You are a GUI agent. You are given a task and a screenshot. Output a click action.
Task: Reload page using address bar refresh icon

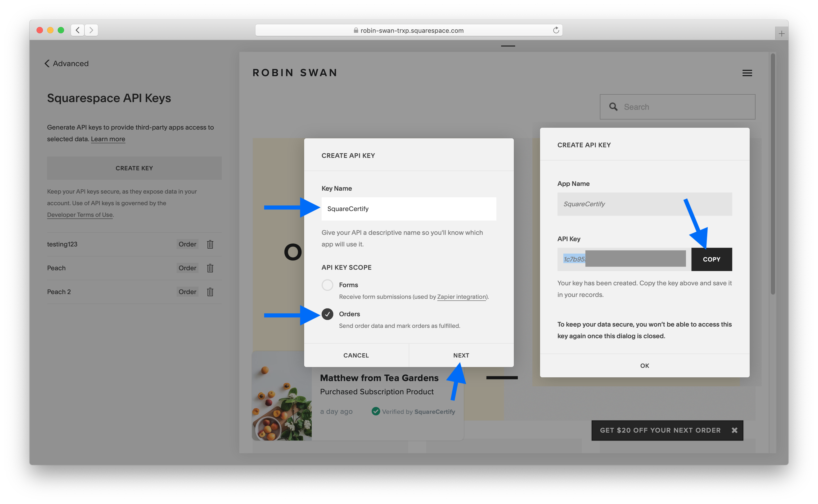(x=556, y=30)
